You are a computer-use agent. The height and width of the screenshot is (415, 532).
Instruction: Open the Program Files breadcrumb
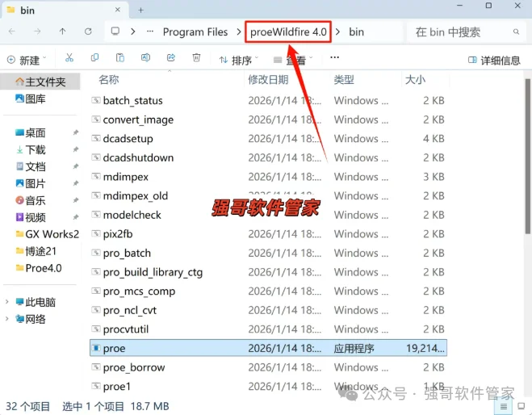[x=195, y=32]
